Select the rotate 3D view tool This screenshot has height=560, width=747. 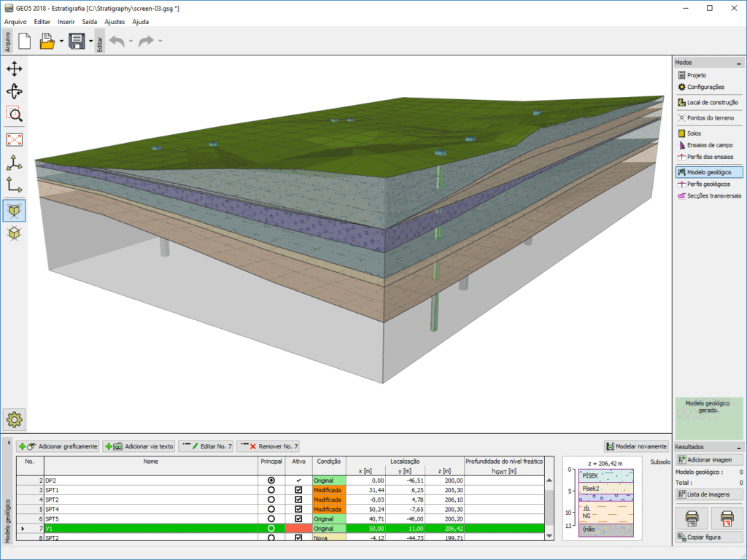[x=15, y=91]
